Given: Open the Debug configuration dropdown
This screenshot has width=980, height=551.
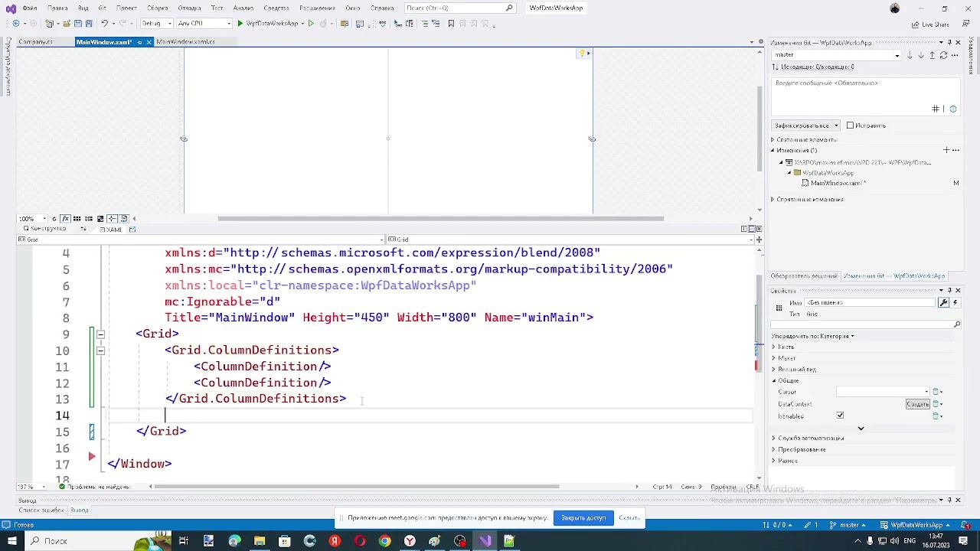Looking at the screenshot, I should pyautogui.click(x=157, y=24).
